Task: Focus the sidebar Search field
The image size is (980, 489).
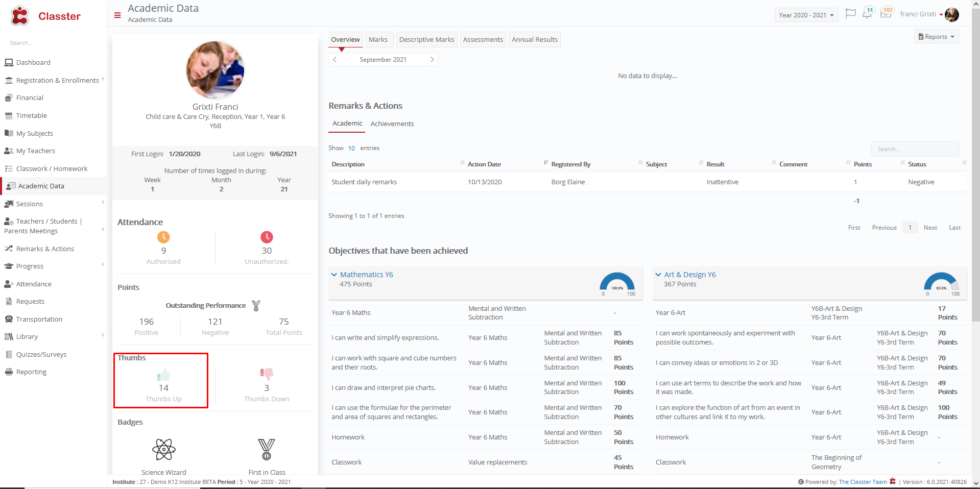Action: pos(54,43)
